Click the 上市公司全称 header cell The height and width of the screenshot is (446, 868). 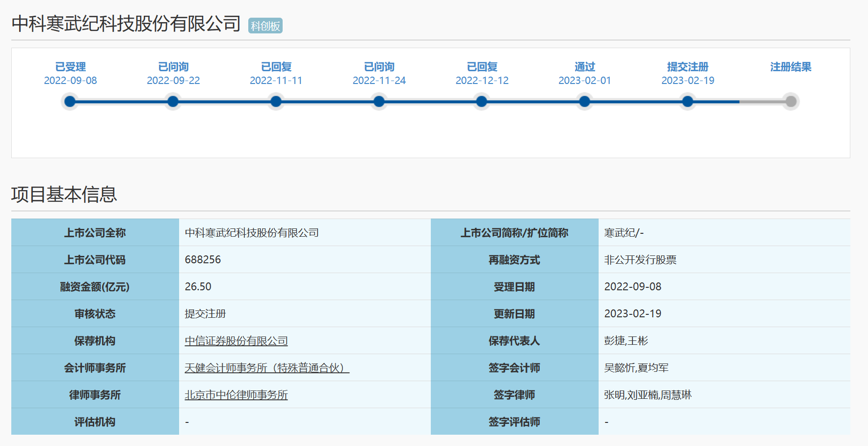95,232
